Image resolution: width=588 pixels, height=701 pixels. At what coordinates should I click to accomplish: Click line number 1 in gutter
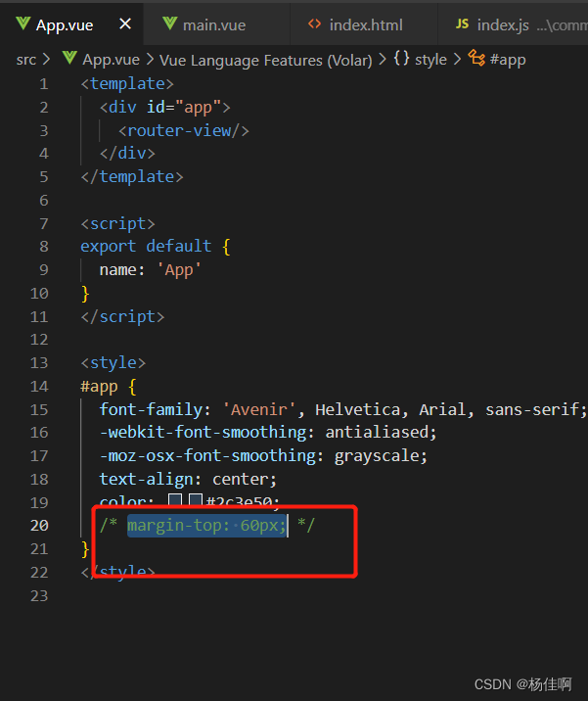point(43,84)
